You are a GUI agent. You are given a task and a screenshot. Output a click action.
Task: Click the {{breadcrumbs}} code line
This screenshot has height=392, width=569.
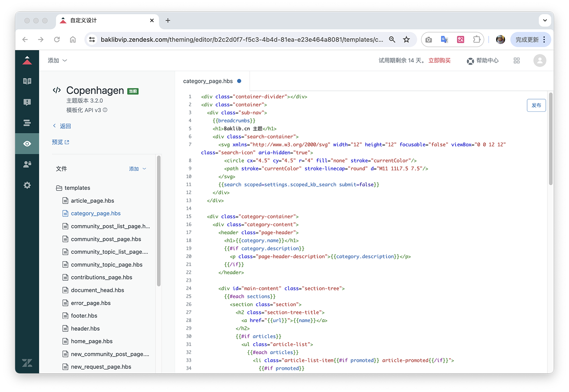click(234, 121)
